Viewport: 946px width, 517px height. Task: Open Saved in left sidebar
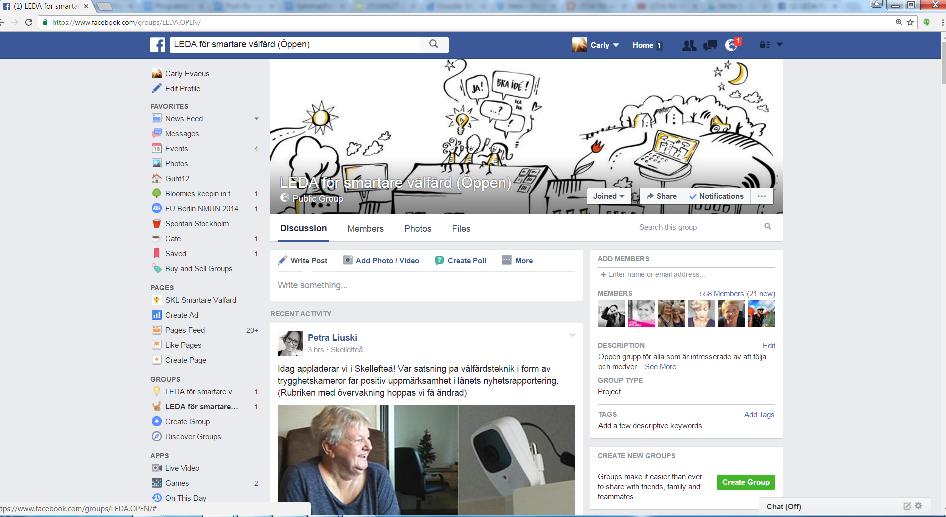coord(176,253)
